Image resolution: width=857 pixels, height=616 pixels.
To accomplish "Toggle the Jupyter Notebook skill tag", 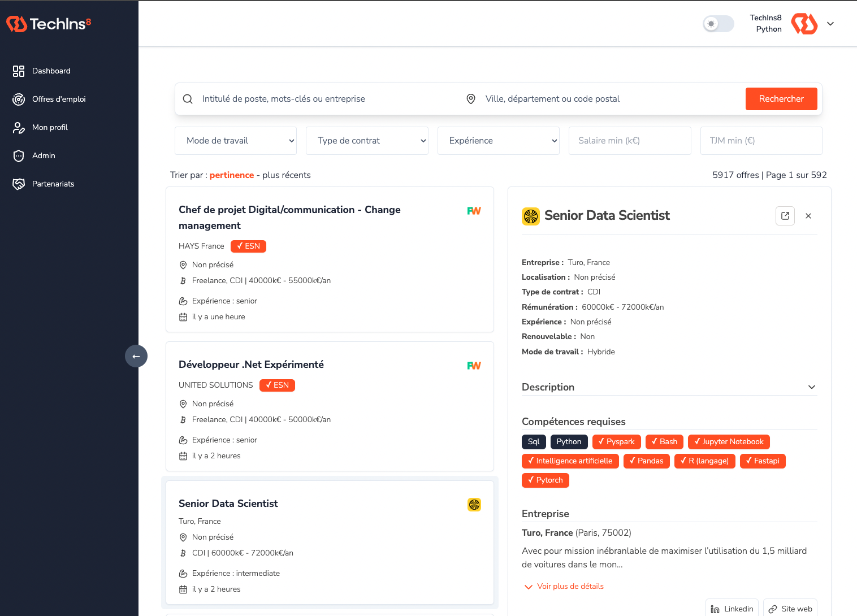I will tap(728, 442).
